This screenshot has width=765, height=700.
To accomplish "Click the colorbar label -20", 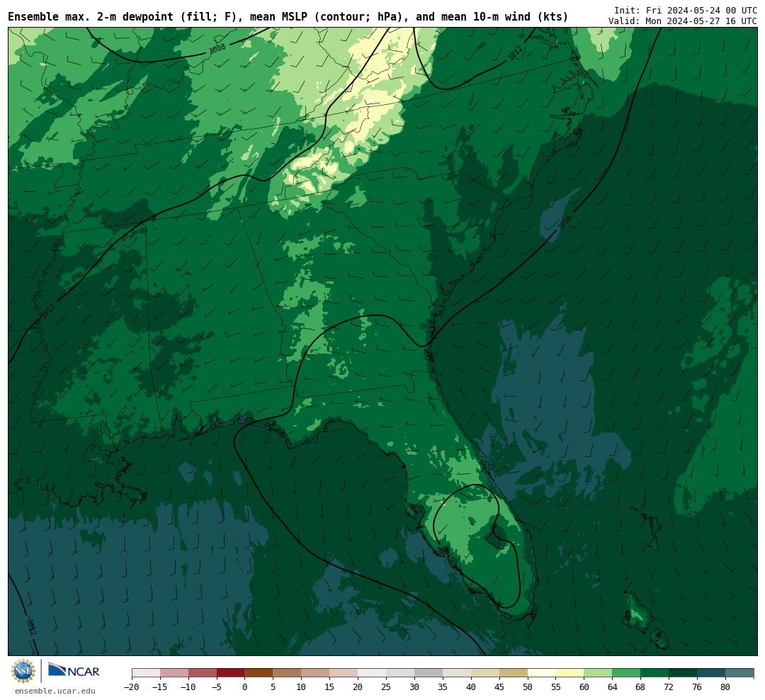I will (132, 687).
